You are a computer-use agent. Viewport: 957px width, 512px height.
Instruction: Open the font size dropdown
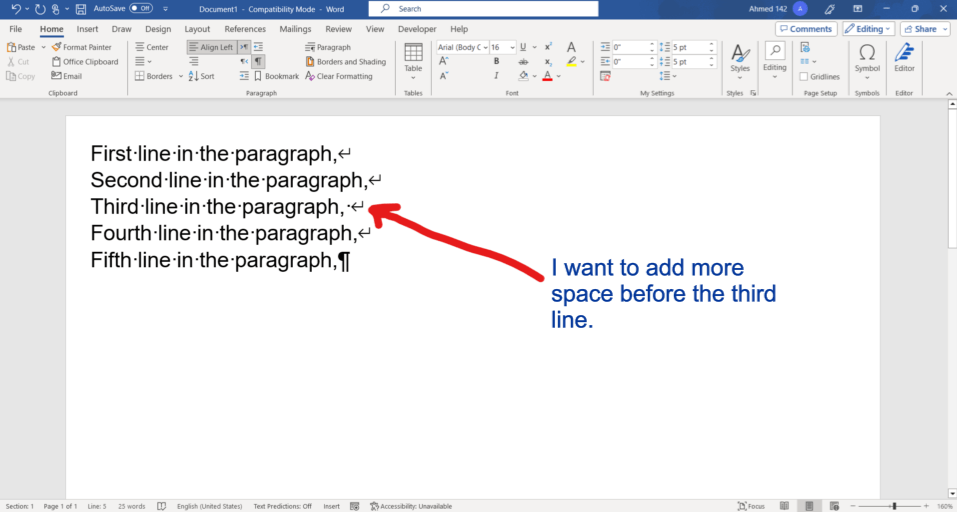coord(512,47)
